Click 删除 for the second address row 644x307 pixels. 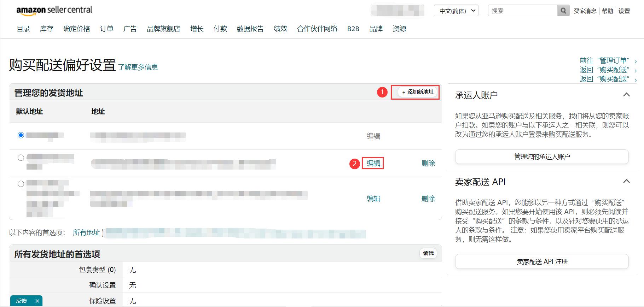tap(428, 163)
